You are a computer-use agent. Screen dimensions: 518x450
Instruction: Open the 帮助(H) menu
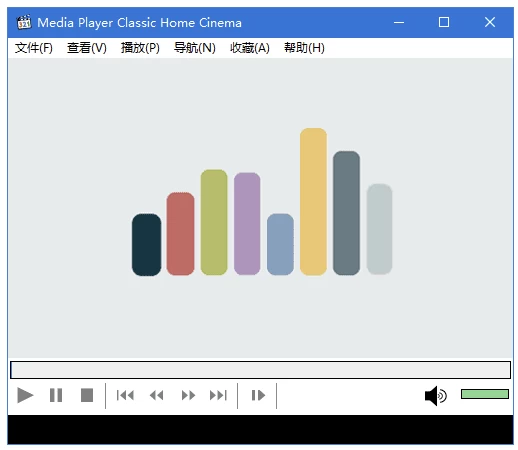(304, 48)
